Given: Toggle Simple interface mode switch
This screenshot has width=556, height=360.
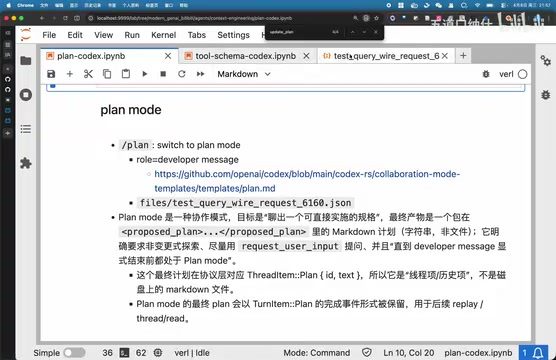Looking at the screenshot, I should tap(74, 353).
